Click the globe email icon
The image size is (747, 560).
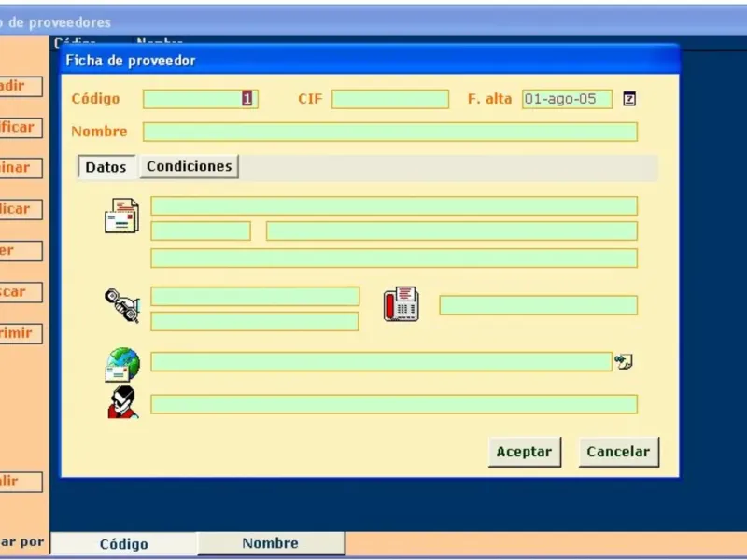click(122, 365)
